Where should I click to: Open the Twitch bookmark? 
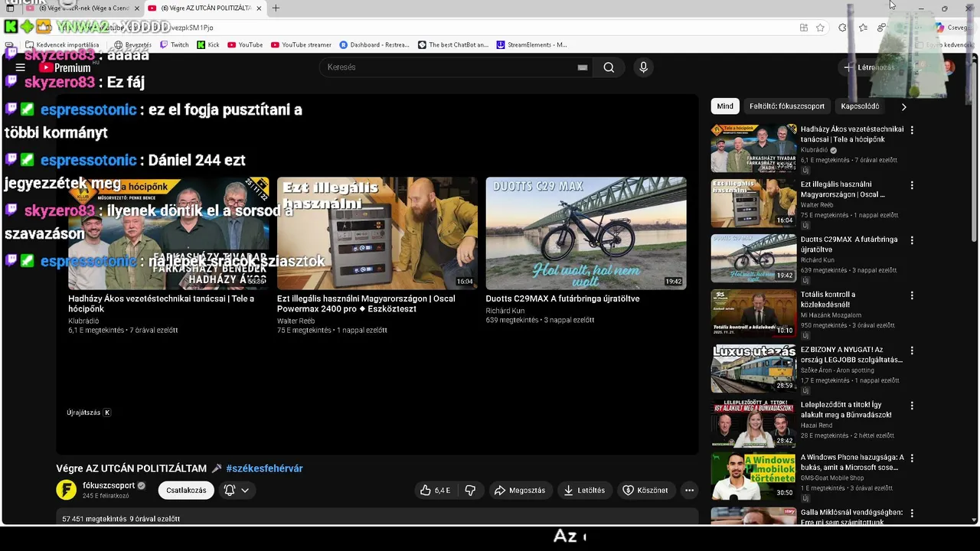click(x=175, y=45)
